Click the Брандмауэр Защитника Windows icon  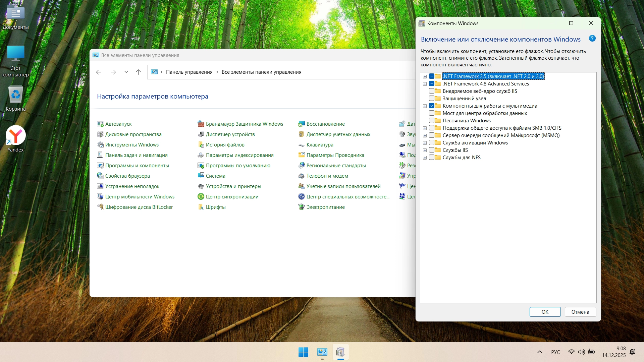pos(201,124)
